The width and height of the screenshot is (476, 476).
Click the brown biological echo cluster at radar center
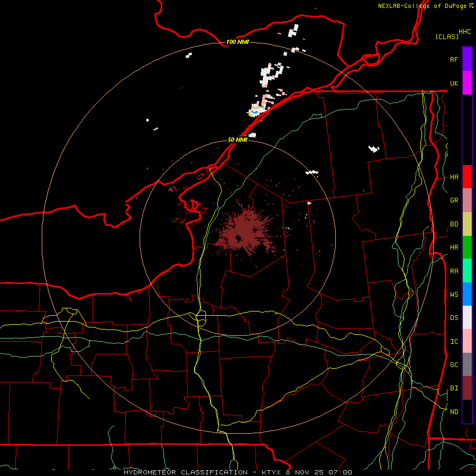246,233
